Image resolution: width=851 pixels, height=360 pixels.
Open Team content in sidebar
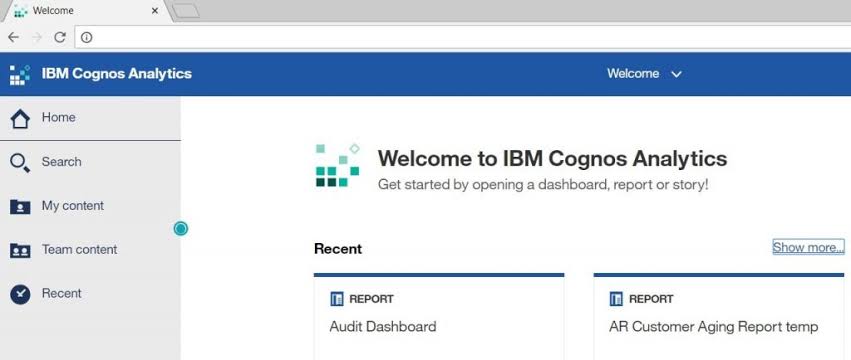tap(90, 250)
